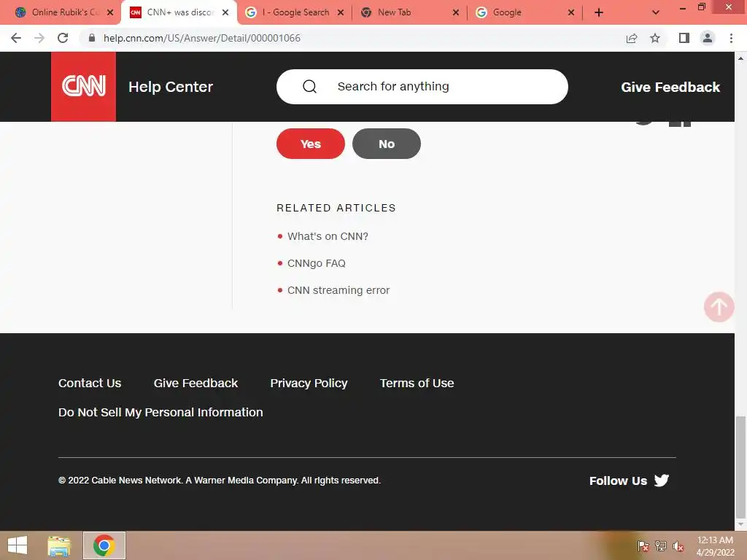Open the Chrome three-dot menu
Viewport: 747px width, 560px height.
[731, 38]
